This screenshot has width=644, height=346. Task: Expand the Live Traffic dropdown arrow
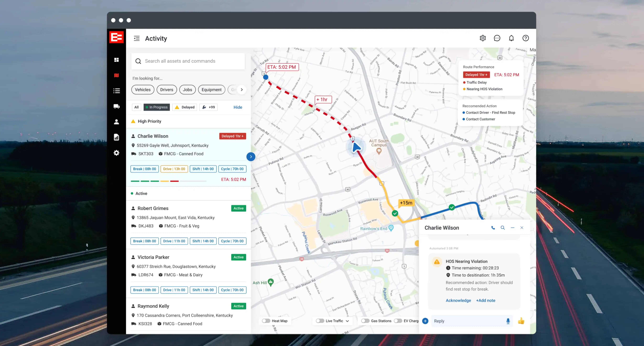[347, 321]
